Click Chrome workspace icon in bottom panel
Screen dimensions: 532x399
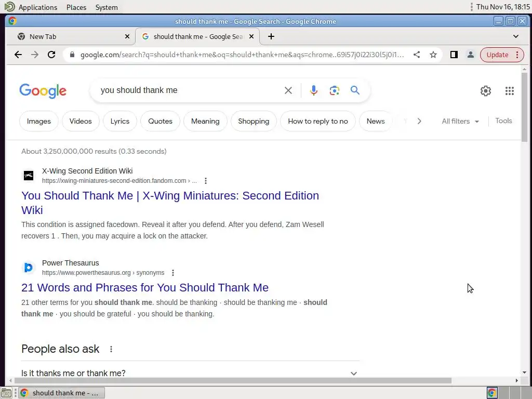point(492,393)
